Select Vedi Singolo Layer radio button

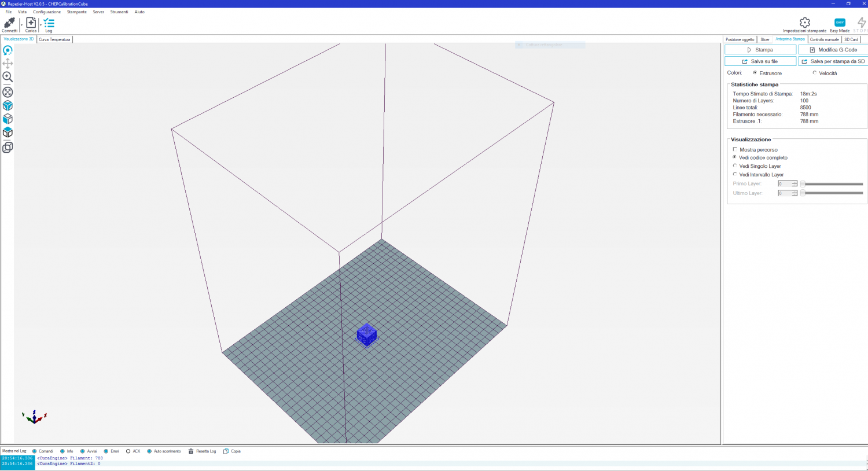tap(735, 166)
